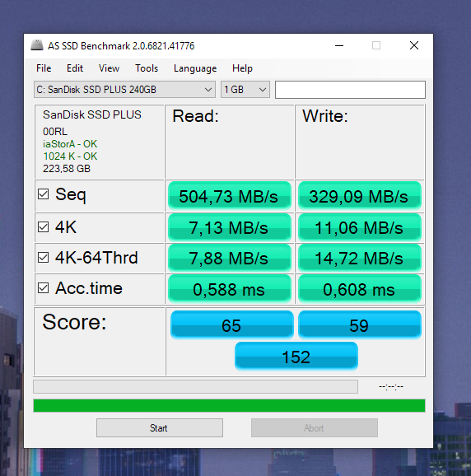Click the read score 65
The image size is (471, 476).
click(232, 324)
